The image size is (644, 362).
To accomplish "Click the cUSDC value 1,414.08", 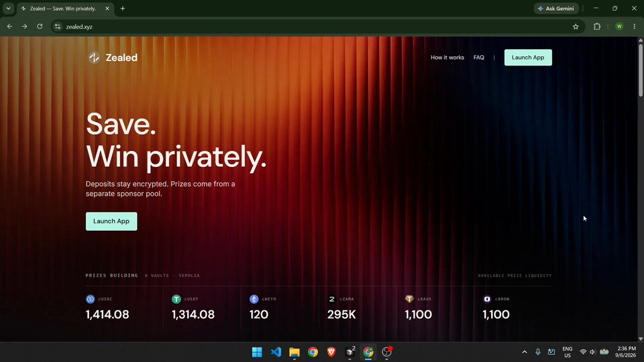I will [x=107, y=315].
